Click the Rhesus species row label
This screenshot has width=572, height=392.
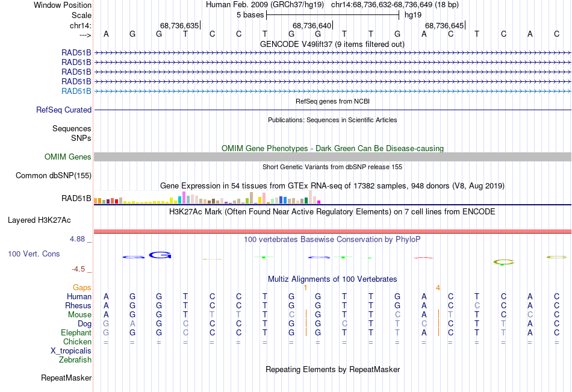[x=78, y=305]
